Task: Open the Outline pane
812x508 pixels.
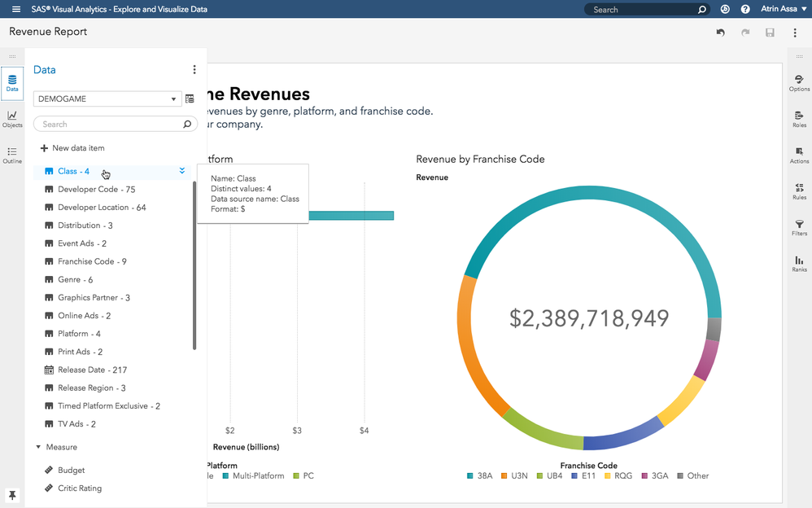Action: [12, 155]
